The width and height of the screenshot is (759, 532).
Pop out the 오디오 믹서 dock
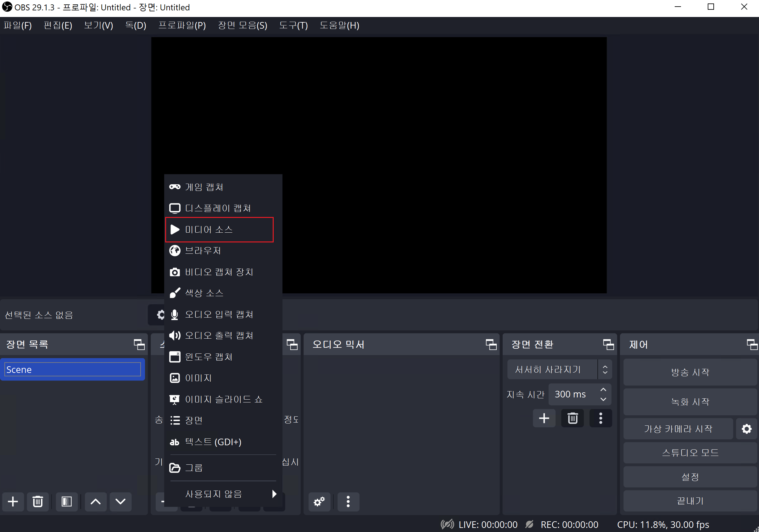491,345
